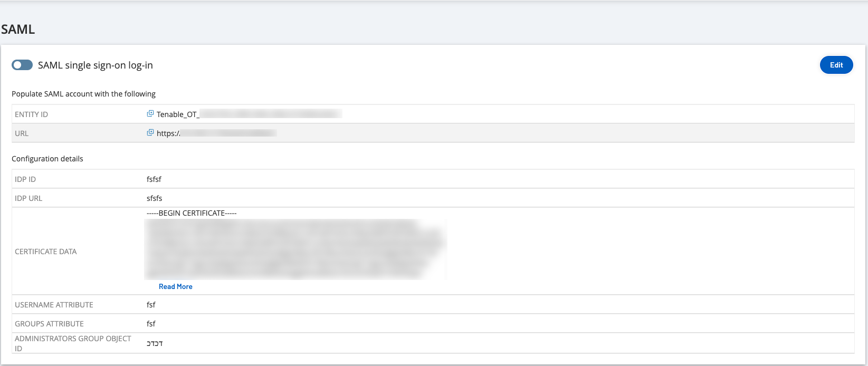This screenshot has width=868, height=366.
Task: Select the Administrators Group Object ID value
Action: [155, 343]
